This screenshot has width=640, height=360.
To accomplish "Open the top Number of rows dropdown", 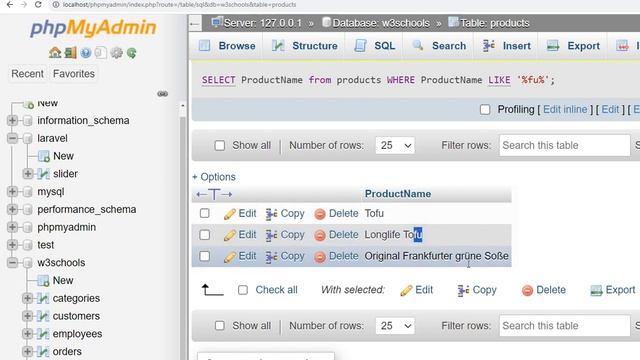I will 395,145.
